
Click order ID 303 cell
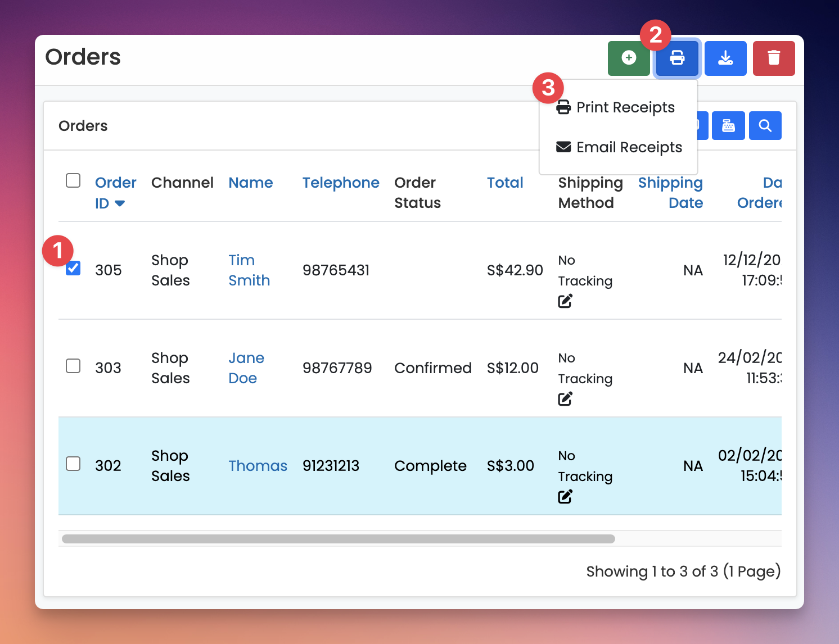click(x=108, y=368)
